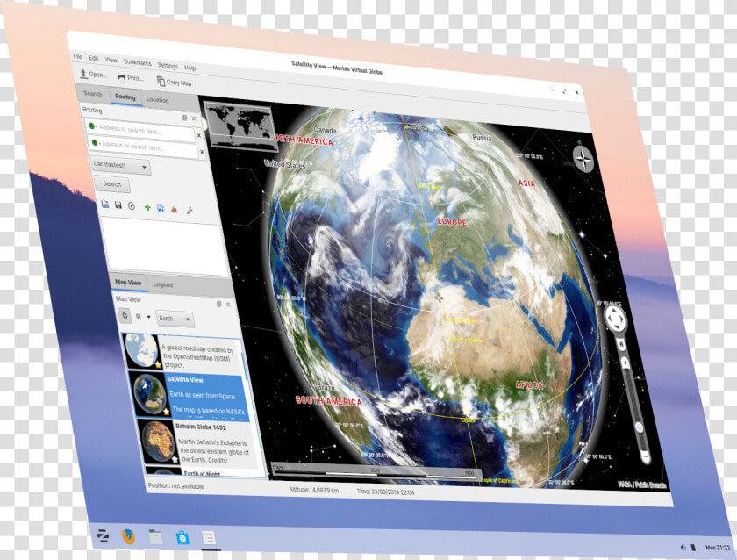The image size is (737, 560).
Task: Remove the second route address field
Action: coord(202,152)
